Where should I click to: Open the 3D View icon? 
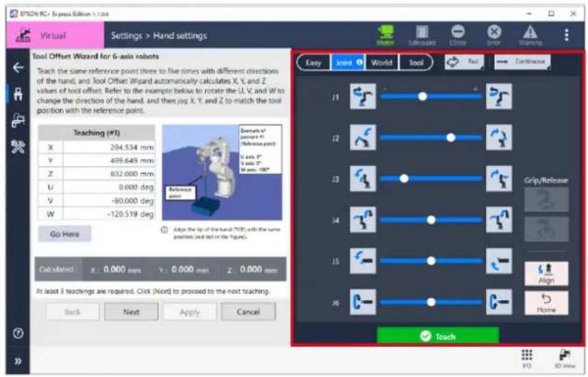565,358
